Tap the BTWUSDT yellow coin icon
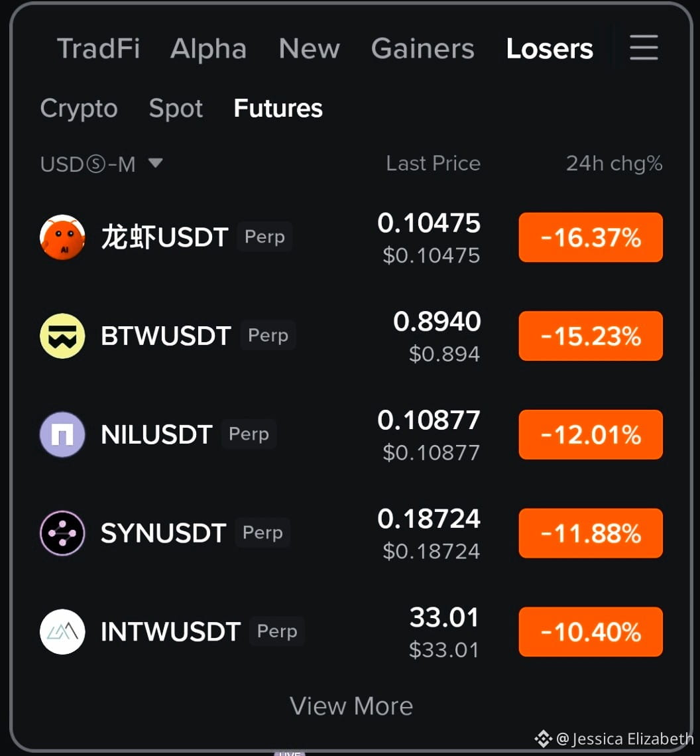The width and height of the screenshot is (700, 756). point(62,336)
